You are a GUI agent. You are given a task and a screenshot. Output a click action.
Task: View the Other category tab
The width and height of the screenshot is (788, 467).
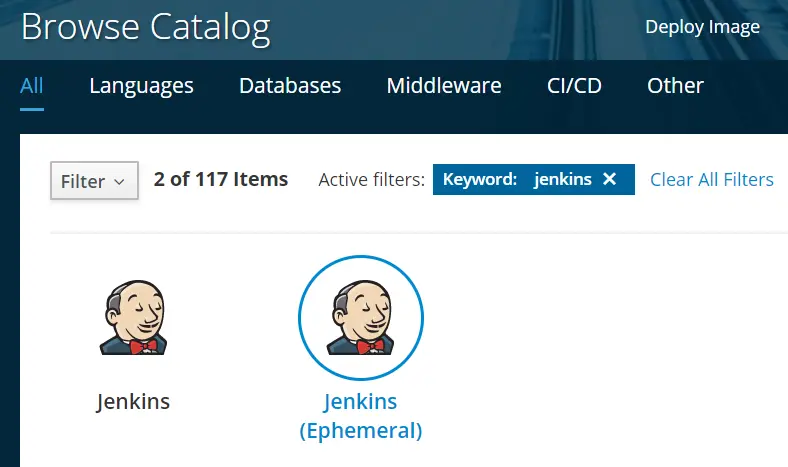[x=675, y=85]
